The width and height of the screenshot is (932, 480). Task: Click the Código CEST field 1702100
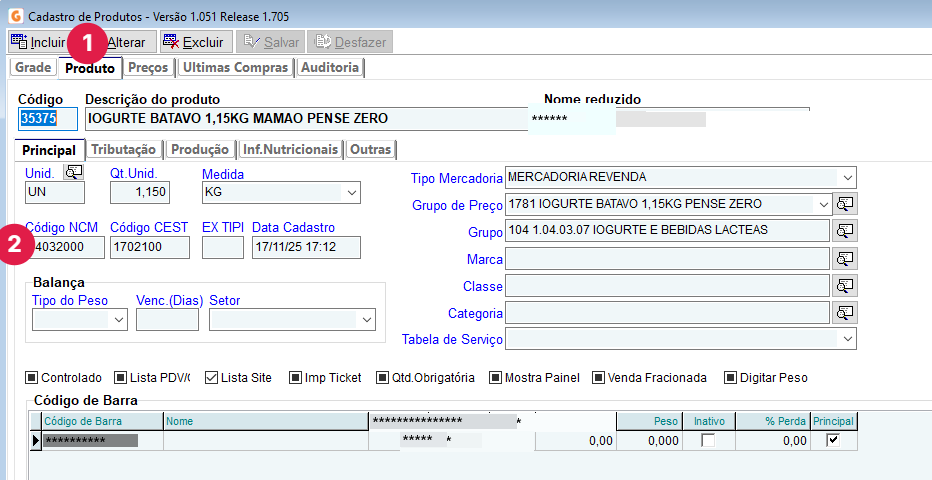[x=150, y=247]
